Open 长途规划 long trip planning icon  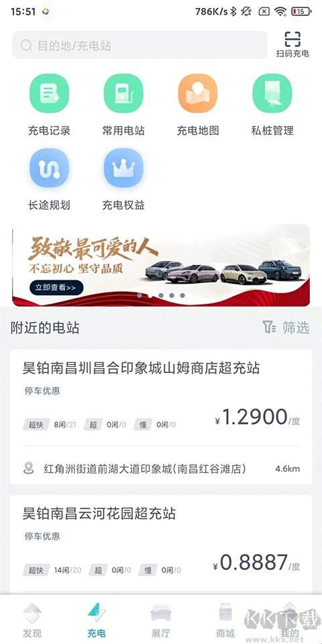pos(49,168)
